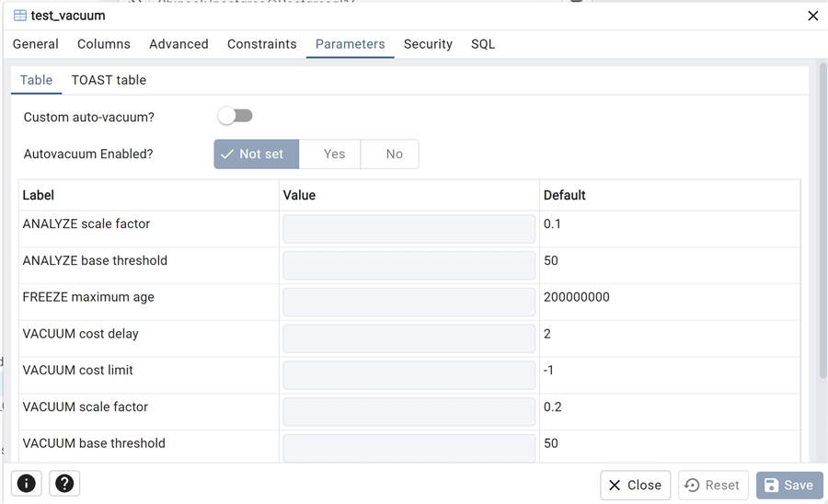Select the TOAST table sub-tab
828x504 pixels.
(109, 80)
